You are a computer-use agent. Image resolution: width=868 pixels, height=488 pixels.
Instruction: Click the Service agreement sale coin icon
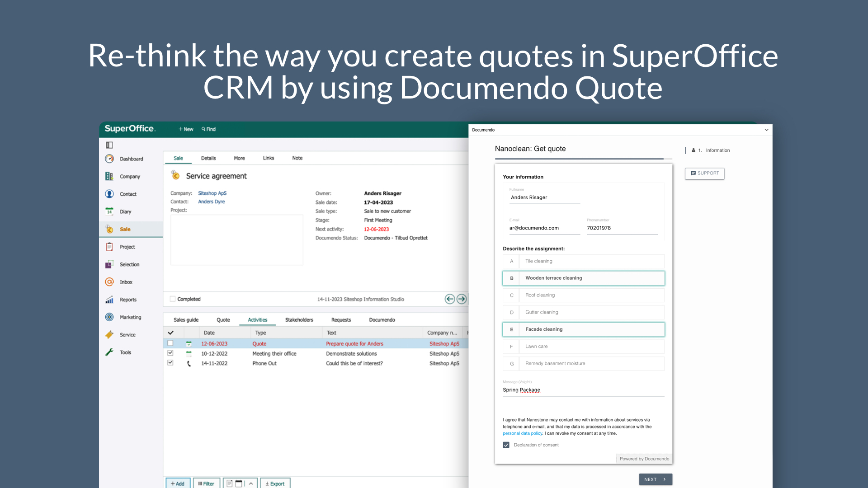[x=175, y=175]
